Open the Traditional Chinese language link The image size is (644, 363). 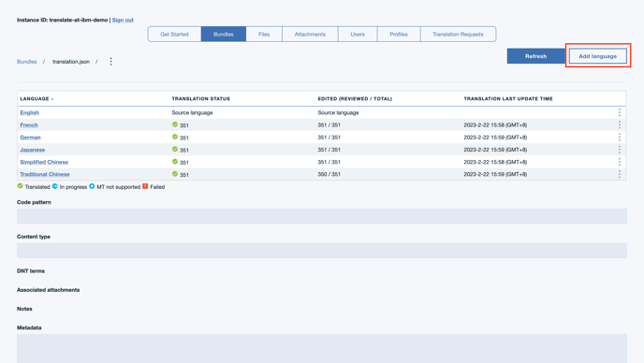[x=45, y=174]
